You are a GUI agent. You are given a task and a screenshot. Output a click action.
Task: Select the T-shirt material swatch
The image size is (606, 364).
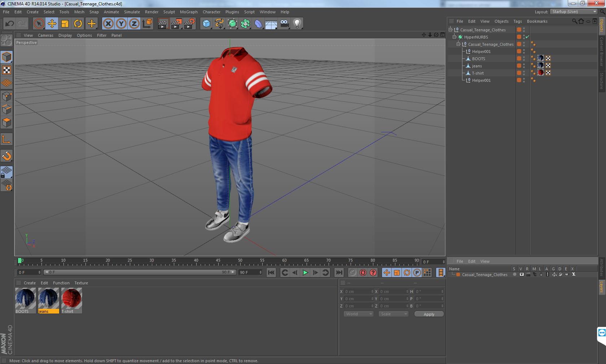tap(72, 300)
